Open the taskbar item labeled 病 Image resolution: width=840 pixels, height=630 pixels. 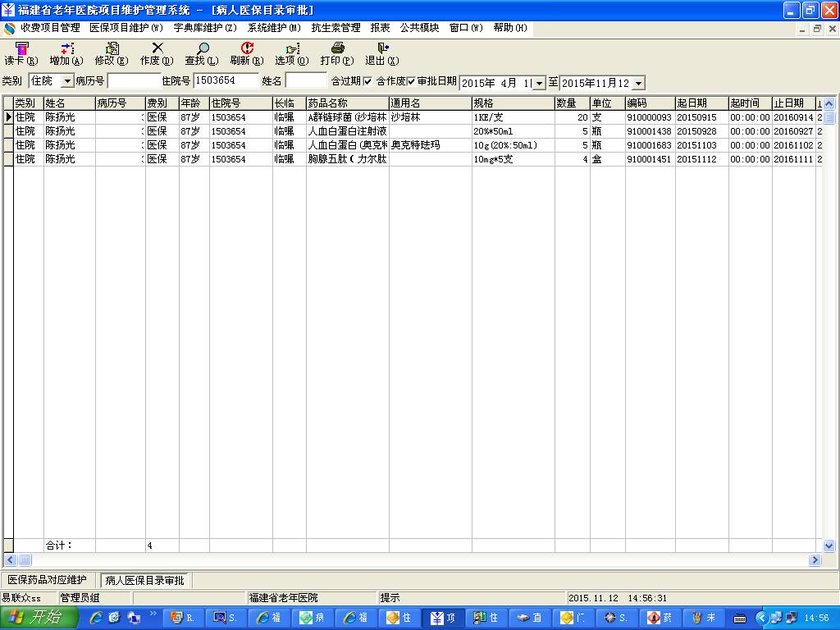tap(314, 619)
